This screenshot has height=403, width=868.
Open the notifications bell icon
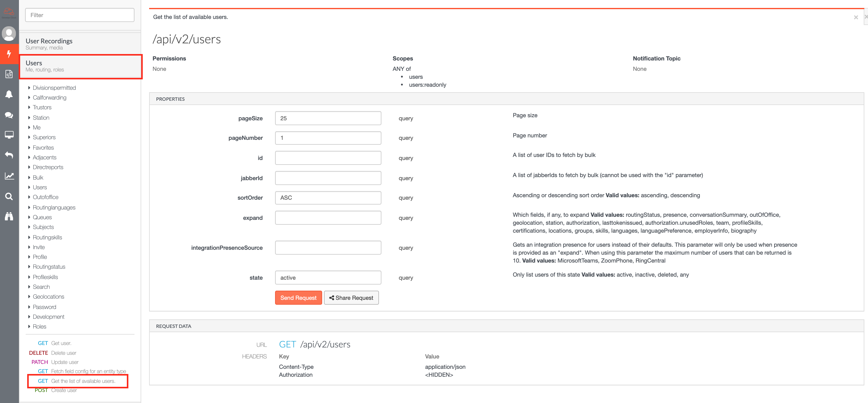point(9,94)
